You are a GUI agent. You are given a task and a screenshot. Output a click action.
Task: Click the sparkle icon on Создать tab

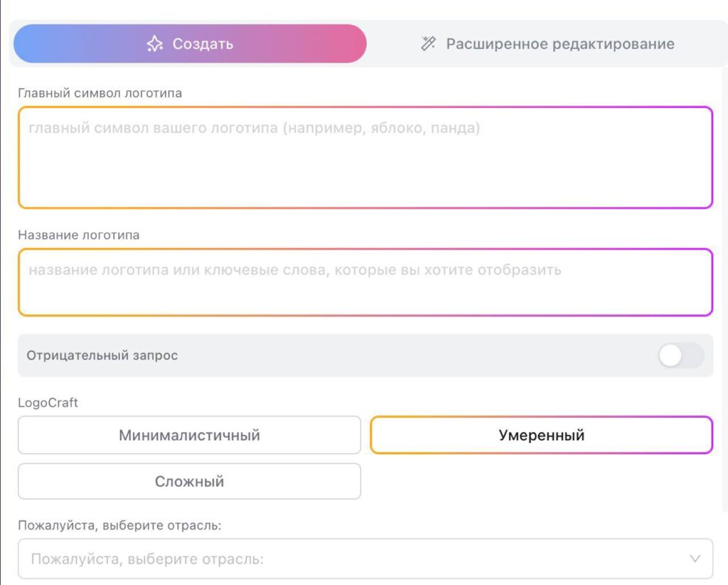point(156,43)
